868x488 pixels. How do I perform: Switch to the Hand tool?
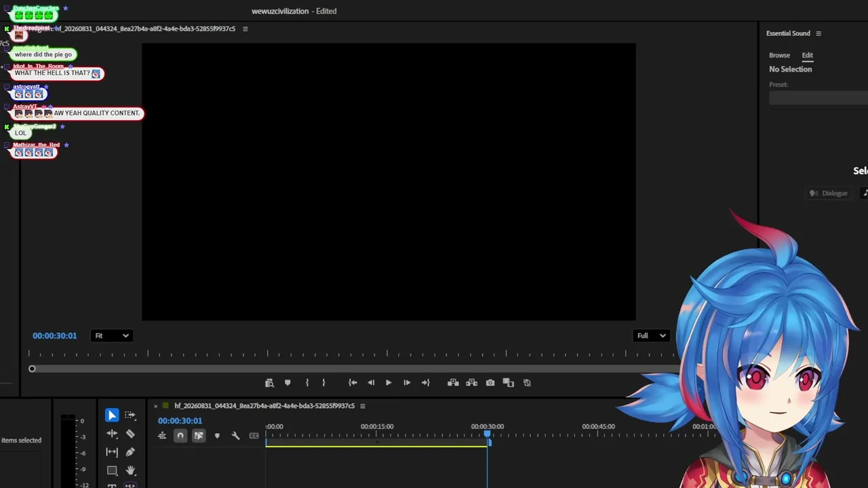click(130, 470)
